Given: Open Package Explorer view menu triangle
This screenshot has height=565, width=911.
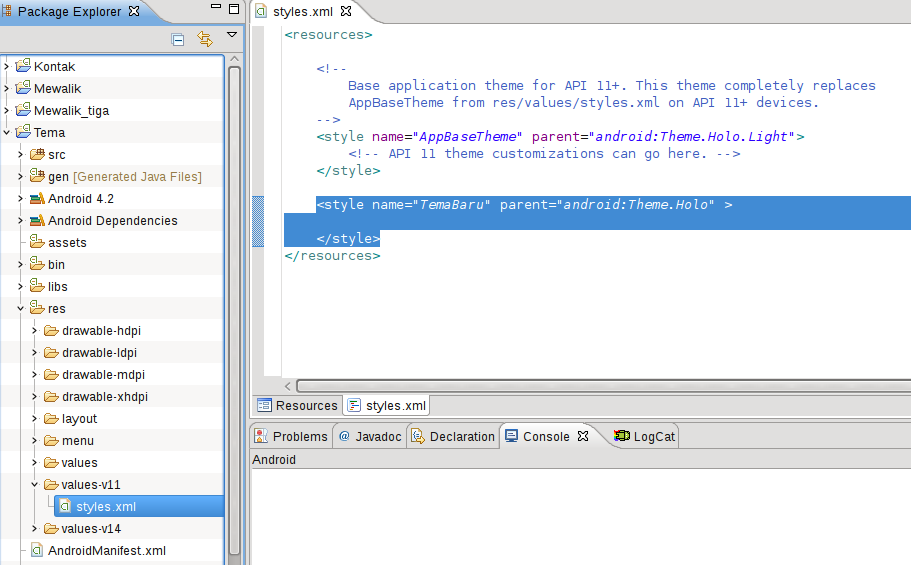Looking at the screenshot, I should (232, 35).
